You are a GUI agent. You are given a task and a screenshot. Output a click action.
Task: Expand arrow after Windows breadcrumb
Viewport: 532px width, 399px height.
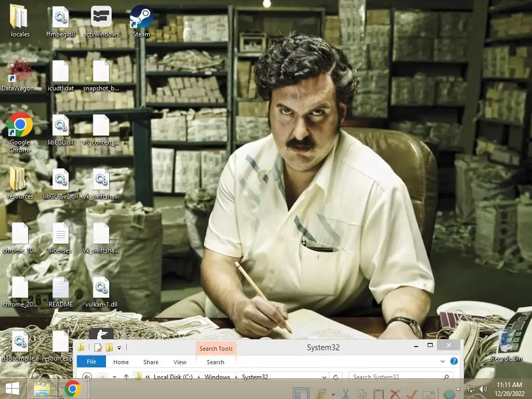[x=236, y=377]
